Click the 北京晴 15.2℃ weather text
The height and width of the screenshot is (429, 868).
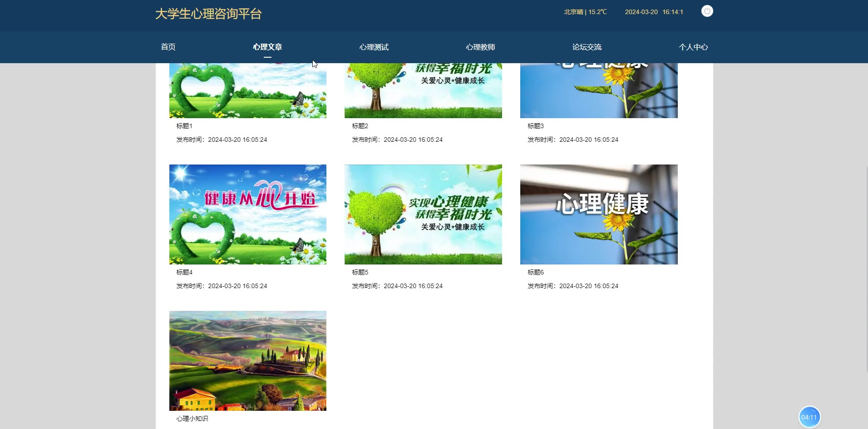coord(585,12)
